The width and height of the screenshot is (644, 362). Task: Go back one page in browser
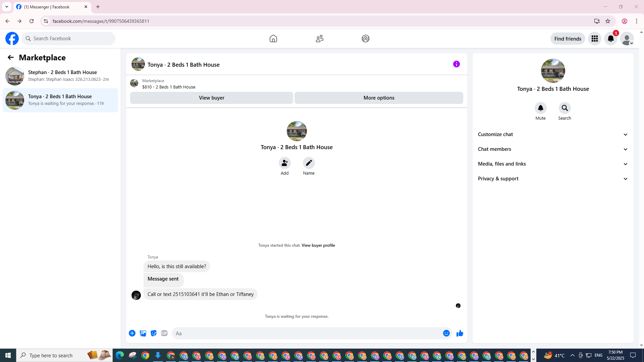[7, 21]
